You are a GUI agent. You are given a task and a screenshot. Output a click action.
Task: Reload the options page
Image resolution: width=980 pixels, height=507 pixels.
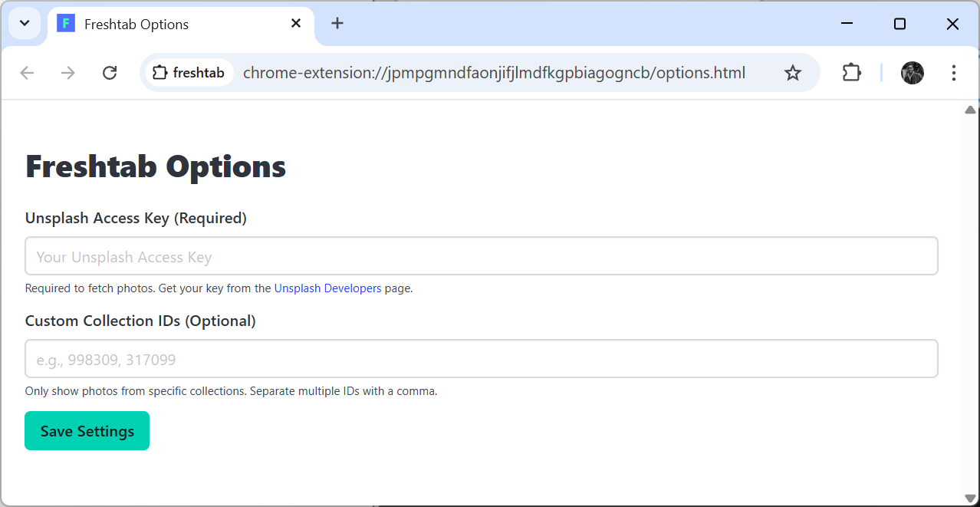(110, 73)
